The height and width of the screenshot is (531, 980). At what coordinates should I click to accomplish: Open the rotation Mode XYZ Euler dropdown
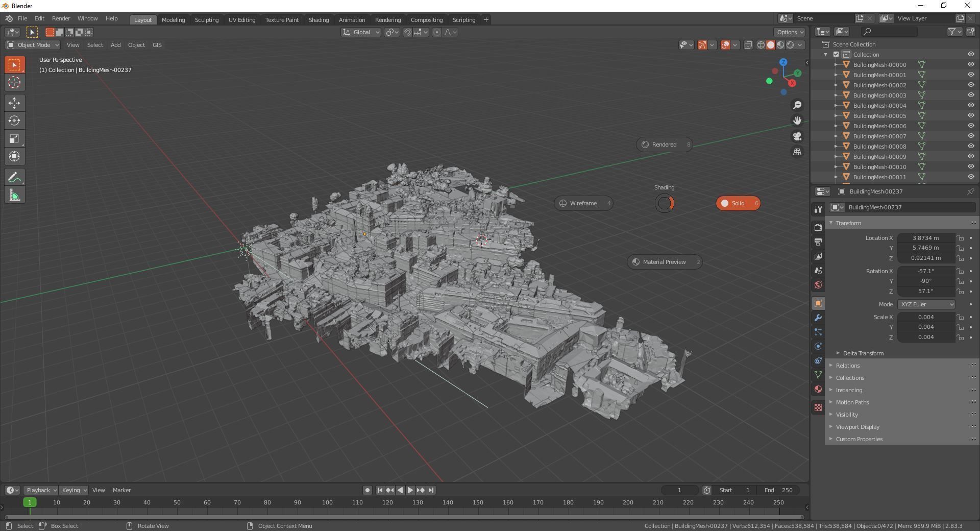(x=926, y=304)
